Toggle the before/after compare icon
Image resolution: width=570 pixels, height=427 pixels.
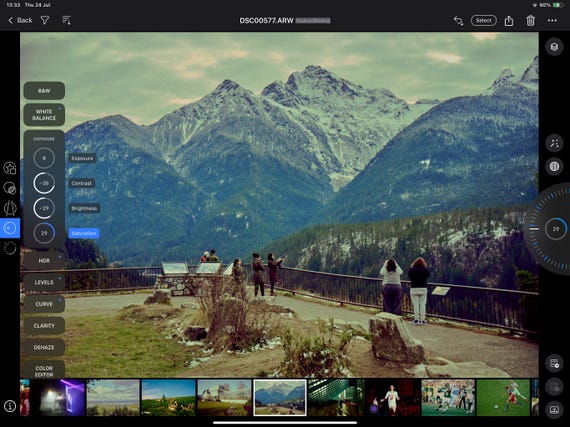[x=554, y=166]
